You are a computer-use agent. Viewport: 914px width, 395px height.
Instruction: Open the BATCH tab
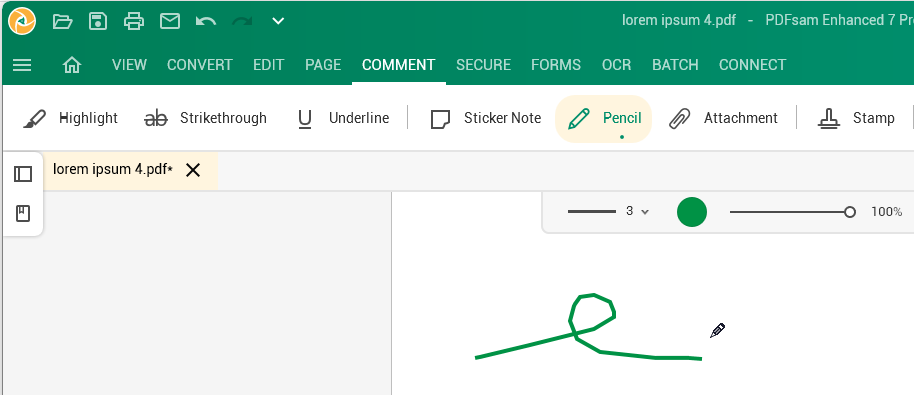point(676,65)
